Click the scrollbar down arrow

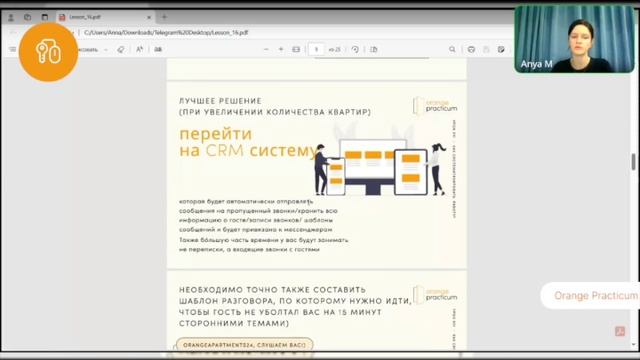[633, 345]
